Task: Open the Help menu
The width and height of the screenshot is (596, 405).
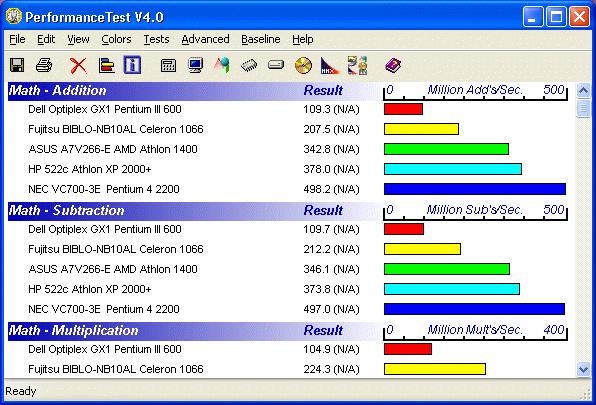Action: tap(303, 39)
